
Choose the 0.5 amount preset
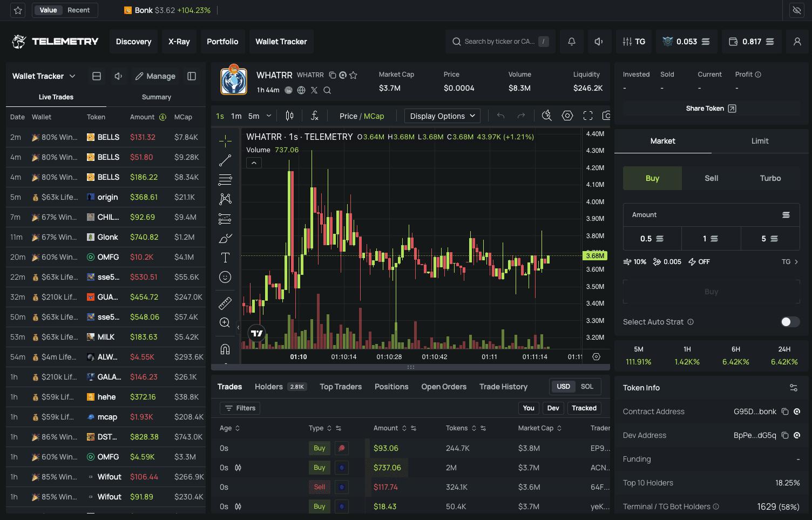(652, 239)
